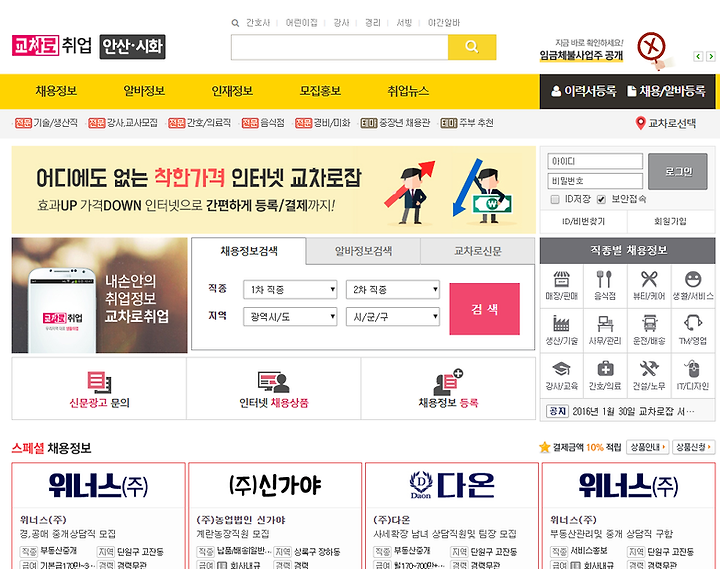The height and width of the screenshot is (569, 720).
Task: Click 회원가입 link
Action: (x=670, y=222)
